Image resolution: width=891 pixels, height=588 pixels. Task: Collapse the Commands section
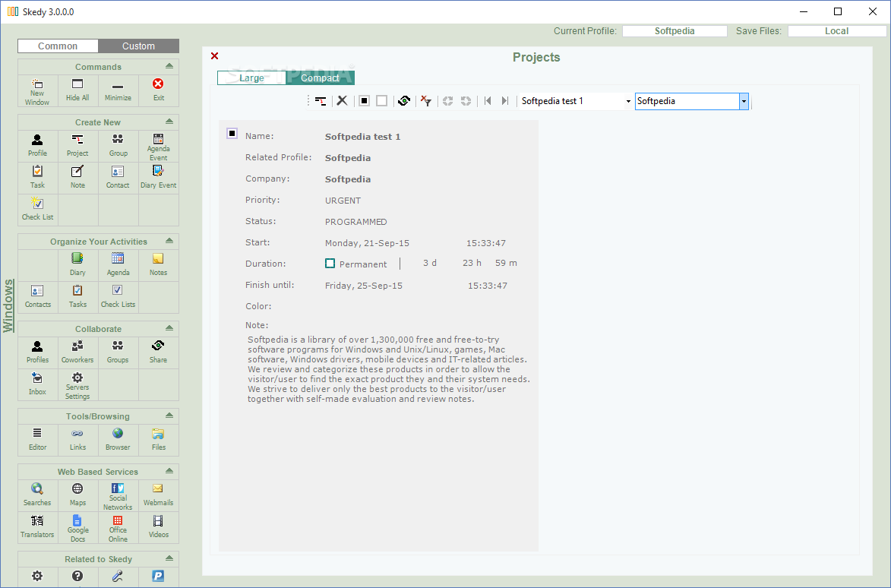tap(169, 66)
